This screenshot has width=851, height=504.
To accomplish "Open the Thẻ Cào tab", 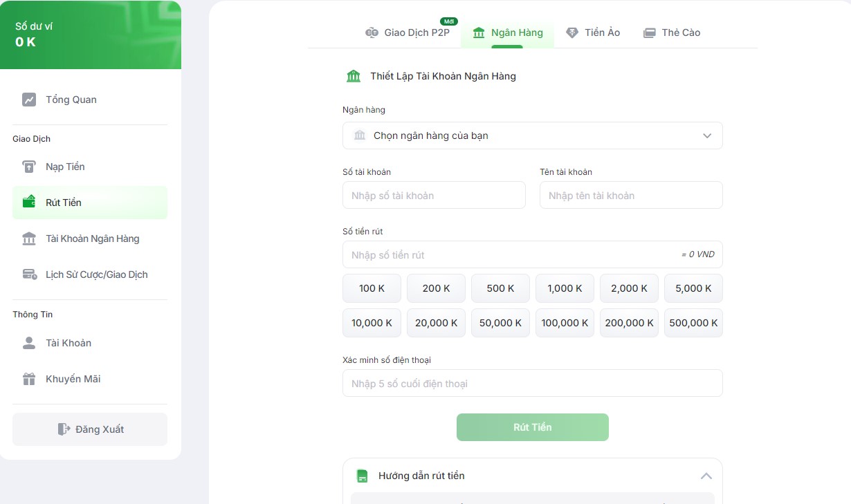I will (672, 32).
